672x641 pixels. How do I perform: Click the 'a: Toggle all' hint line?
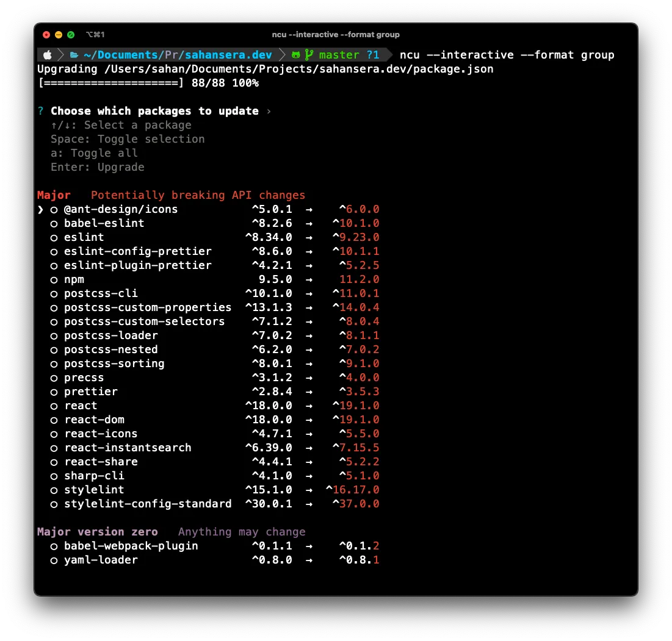click(x=94, y=153)
